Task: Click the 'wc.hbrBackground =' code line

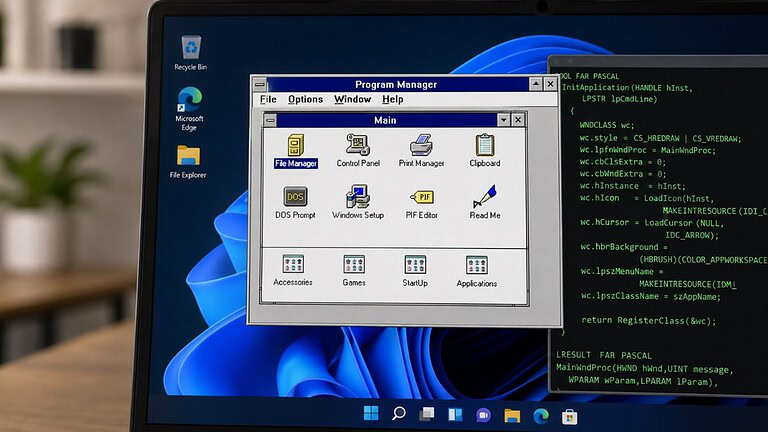Action: [624, 247]
